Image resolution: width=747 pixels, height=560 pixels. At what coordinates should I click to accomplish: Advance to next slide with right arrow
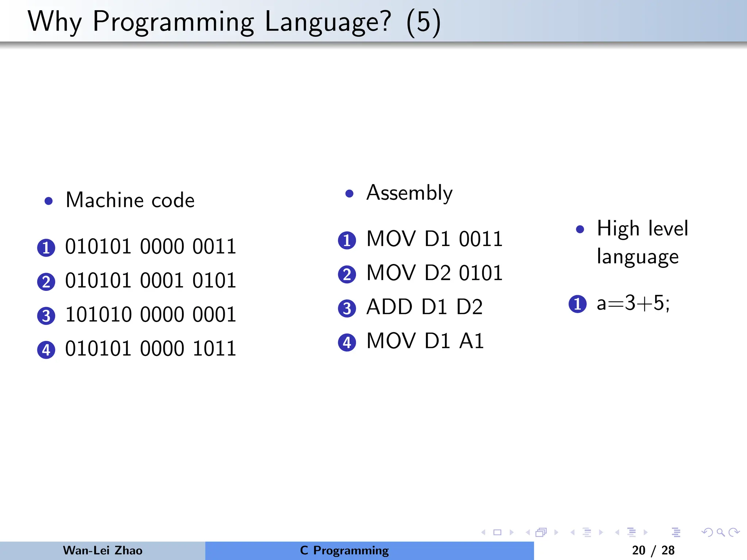coord(512,532)
